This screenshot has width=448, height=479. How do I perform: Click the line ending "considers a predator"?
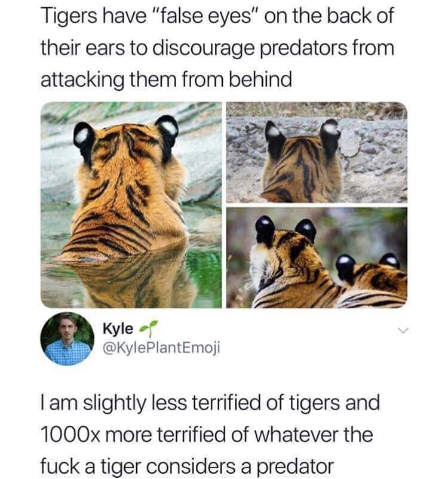pos(187,466)
